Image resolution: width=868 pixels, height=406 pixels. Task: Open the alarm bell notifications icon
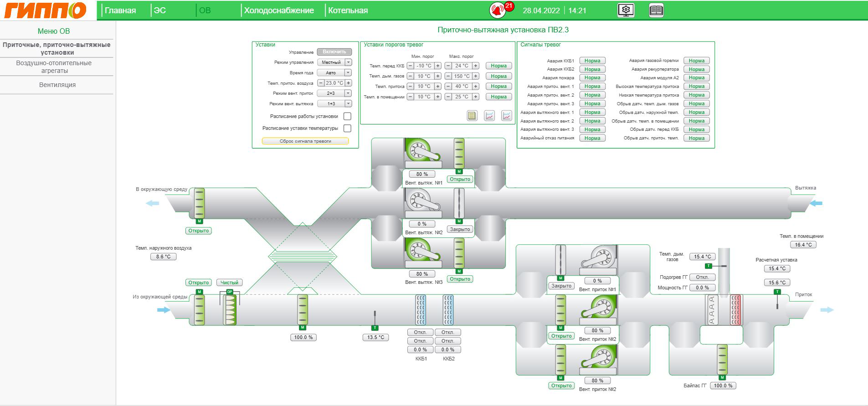click(498, 10)
